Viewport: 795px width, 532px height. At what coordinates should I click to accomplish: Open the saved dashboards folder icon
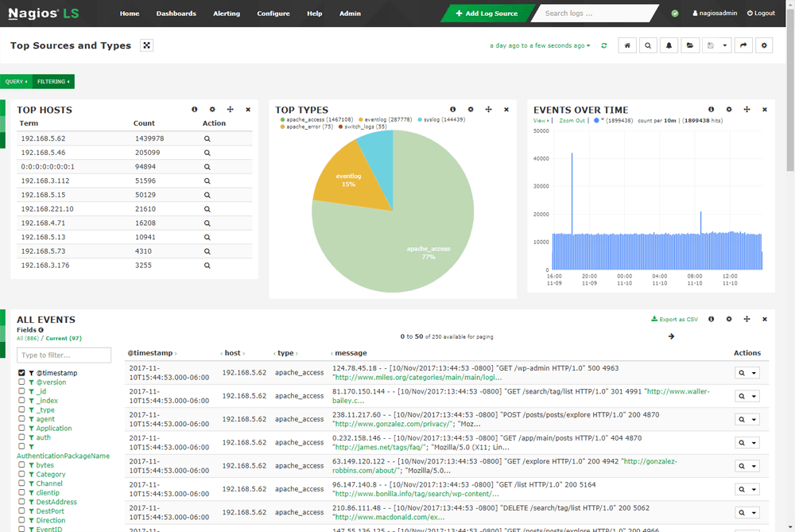[x=690, y=45]
